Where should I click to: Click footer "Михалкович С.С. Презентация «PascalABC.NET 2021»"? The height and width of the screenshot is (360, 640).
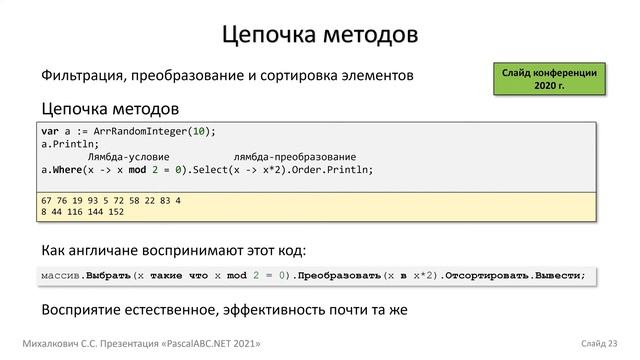tap(141, 344)
